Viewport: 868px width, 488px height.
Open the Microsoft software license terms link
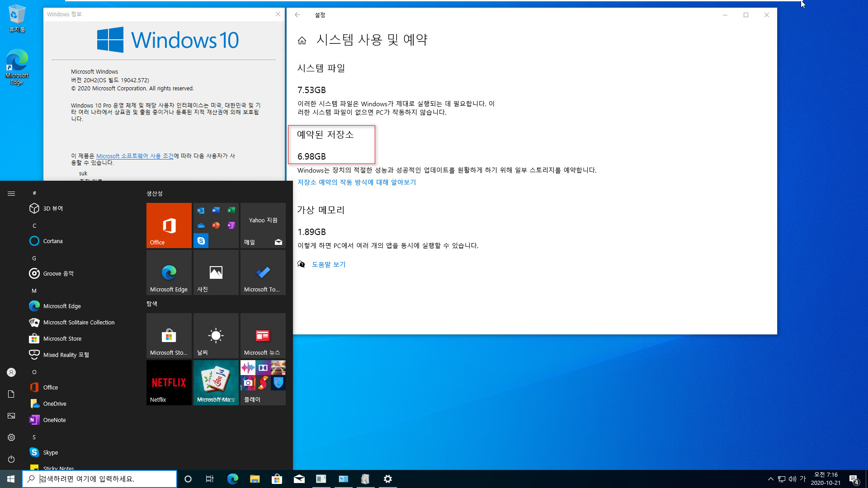pos(135,156)
